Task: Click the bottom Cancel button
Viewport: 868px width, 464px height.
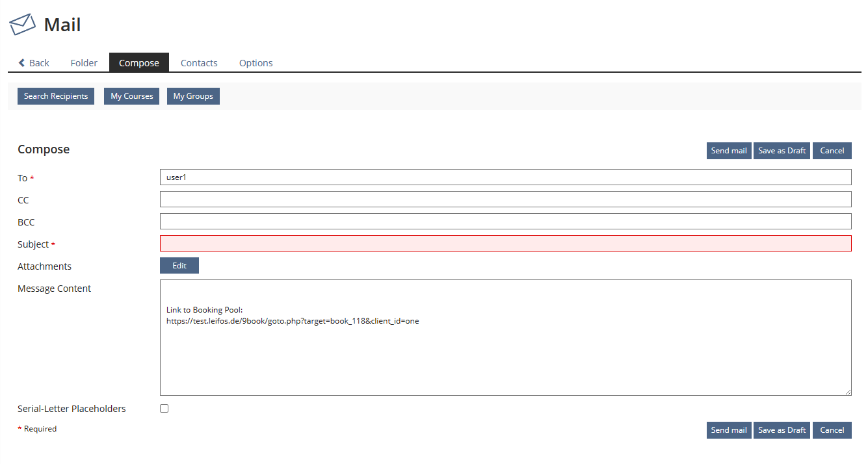Action: 832,430
